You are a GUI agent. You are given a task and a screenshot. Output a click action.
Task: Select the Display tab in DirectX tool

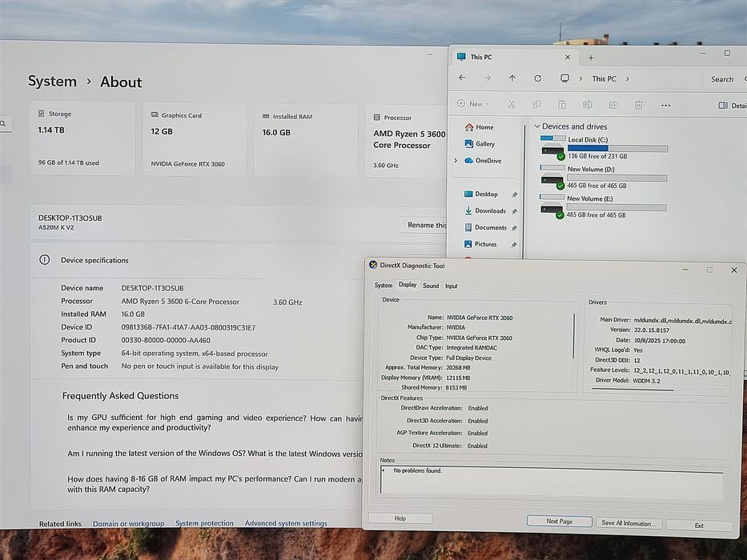click(x=408, y=285)
